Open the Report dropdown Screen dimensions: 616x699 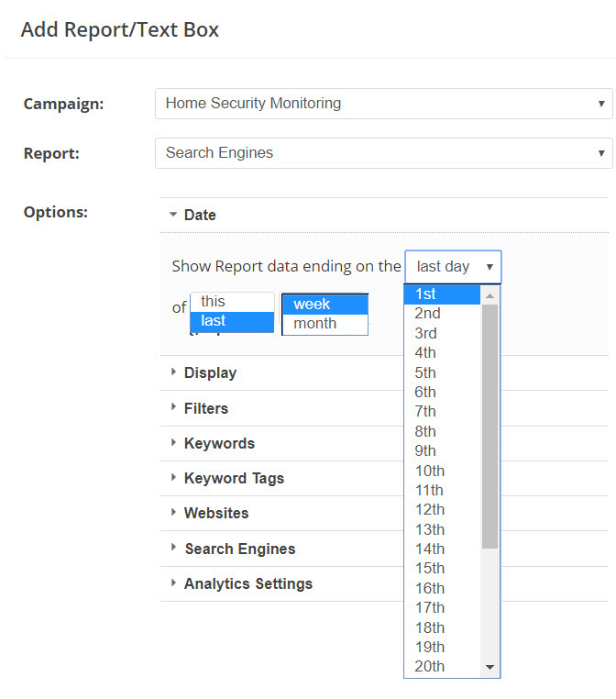[383, 153]
